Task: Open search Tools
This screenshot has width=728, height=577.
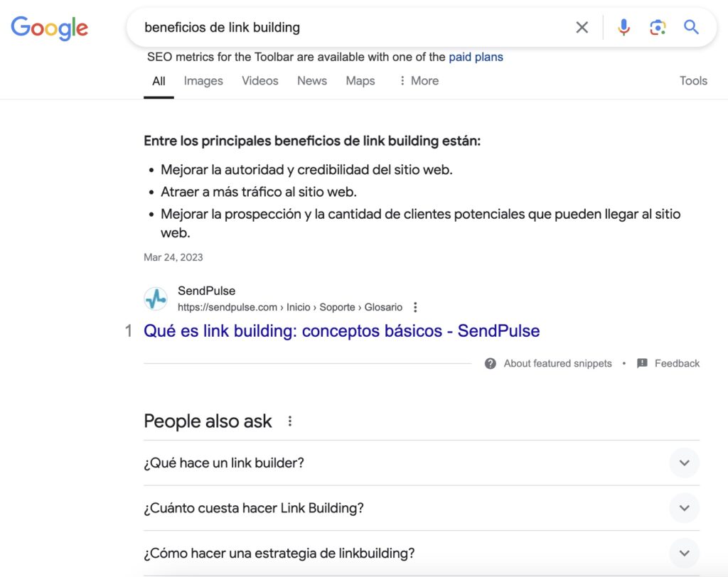Action: tap(693, 80)
